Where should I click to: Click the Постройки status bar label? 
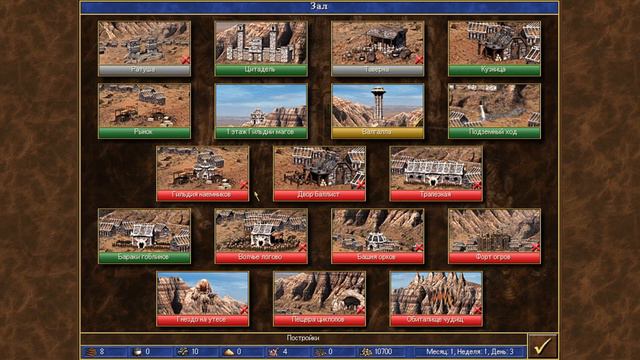(303, 338)
